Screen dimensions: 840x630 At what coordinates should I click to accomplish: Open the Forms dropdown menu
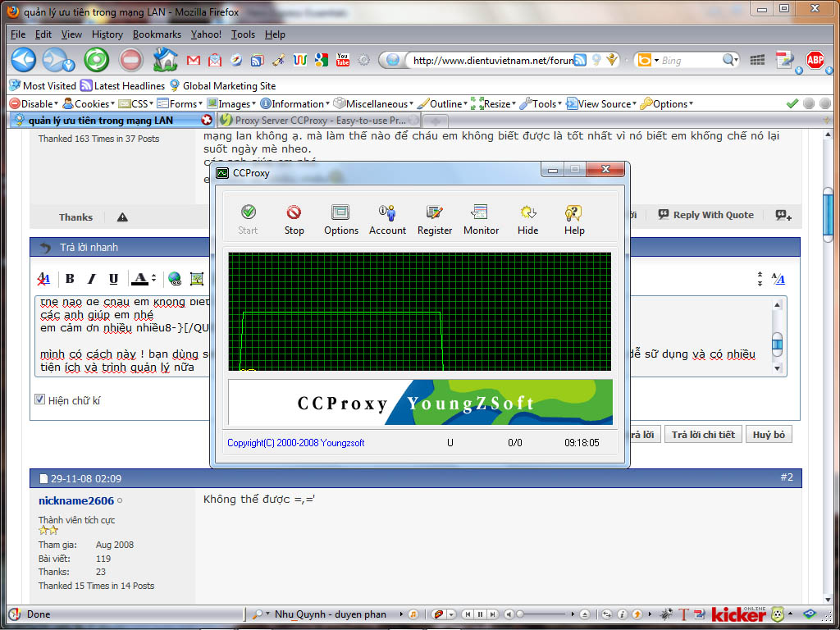click(180, 104)
